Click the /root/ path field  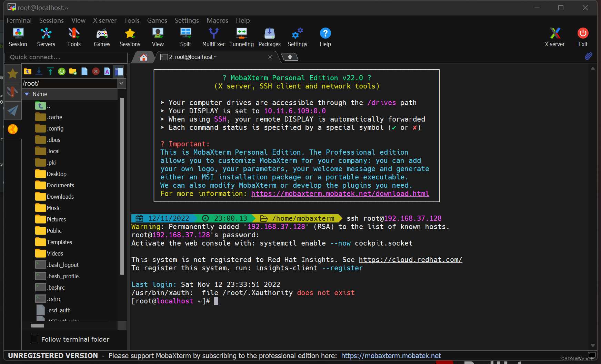[70, 83]
